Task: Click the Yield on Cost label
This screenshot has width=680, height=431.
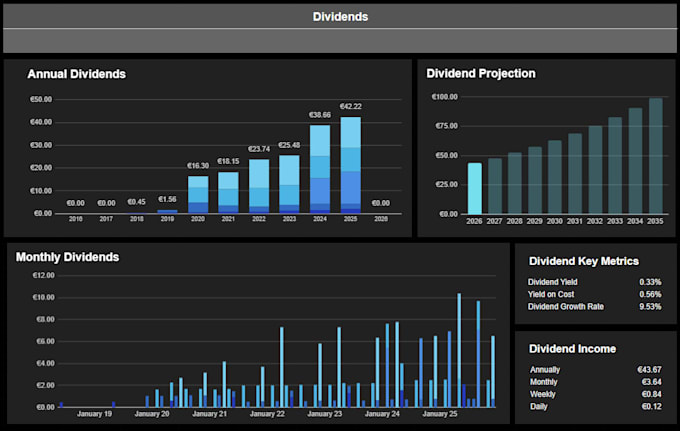Action: point(551,294)
